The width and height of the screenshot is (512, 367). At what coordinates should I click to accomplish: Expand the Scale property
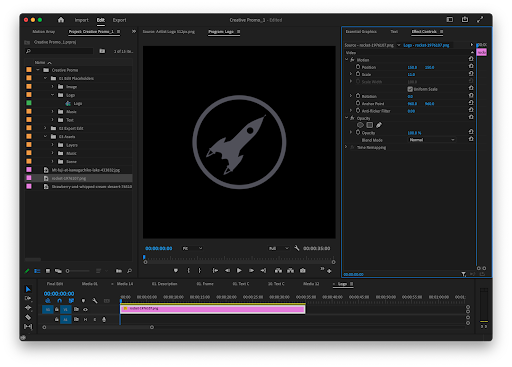pyautogui.click(x=351, y=74)
